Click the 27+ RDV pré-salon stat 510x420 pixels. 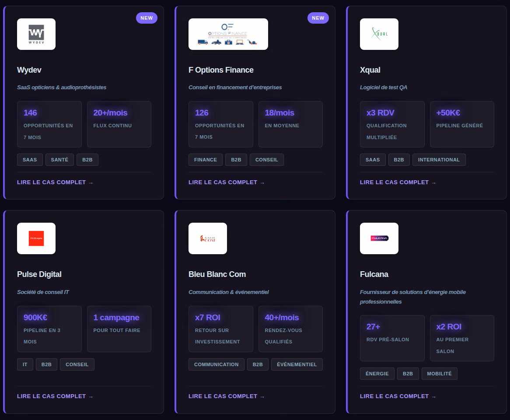click(392, 338)
